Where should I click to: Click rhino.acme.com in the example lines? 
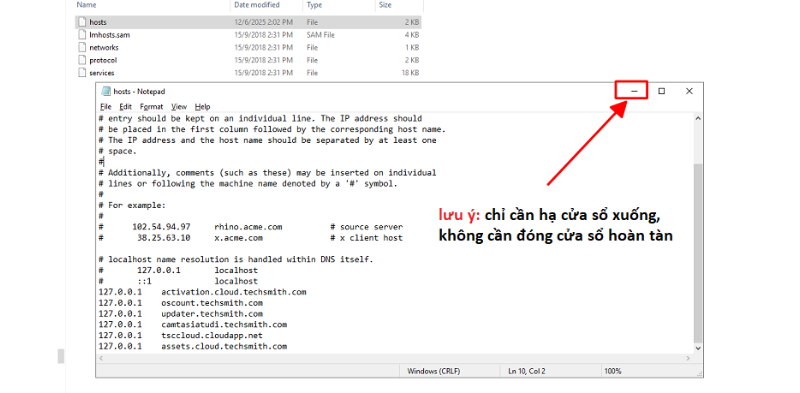point(248,227)
